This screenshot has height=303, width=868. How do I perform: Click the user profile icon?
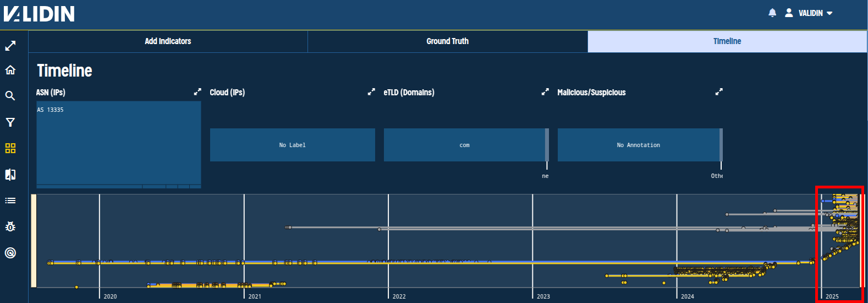click(789, 13)
